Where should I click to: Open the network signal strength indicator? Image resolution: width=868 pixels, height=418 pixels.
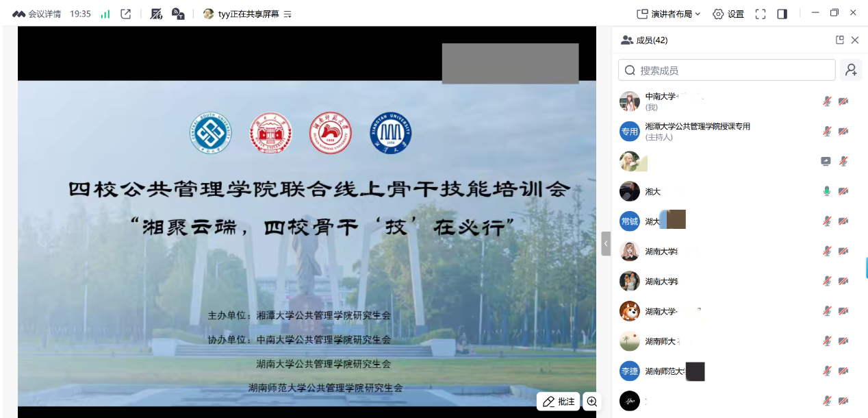[105, 14]
